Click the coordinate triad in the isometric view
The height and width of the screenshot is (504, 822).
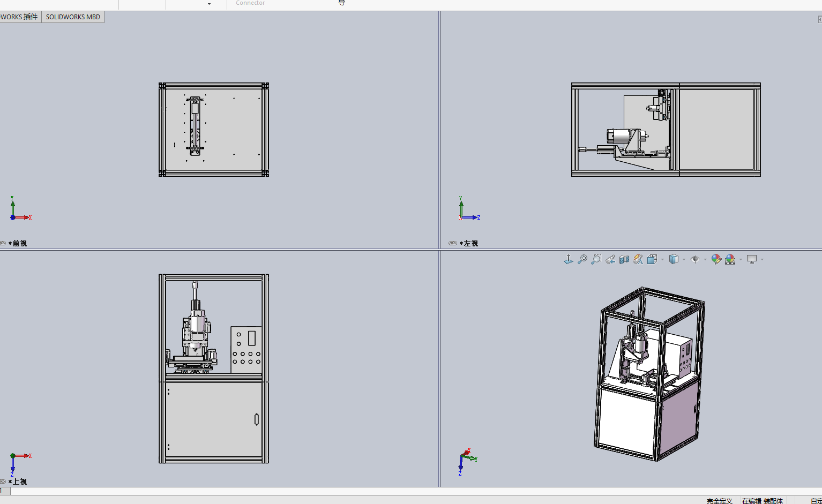pos(468,462)
